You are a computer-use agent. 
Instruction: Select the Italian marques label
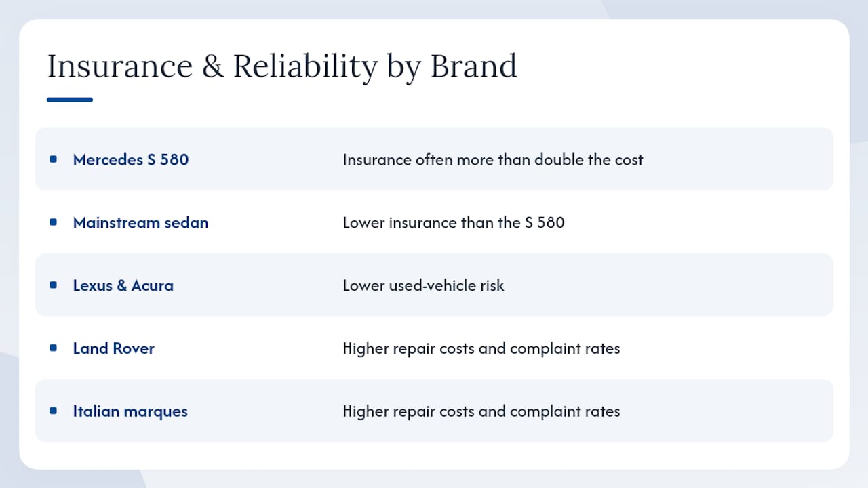click(x=130, y=411)
